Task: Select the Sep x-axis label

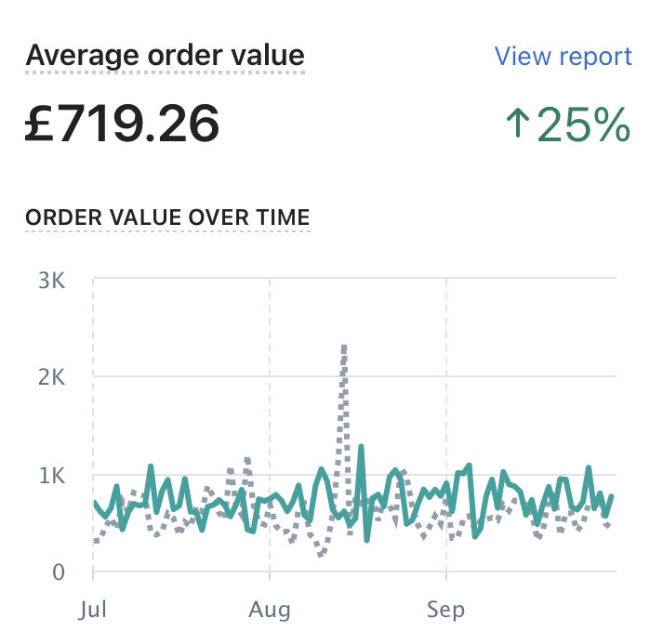Action: coord(446,611)
